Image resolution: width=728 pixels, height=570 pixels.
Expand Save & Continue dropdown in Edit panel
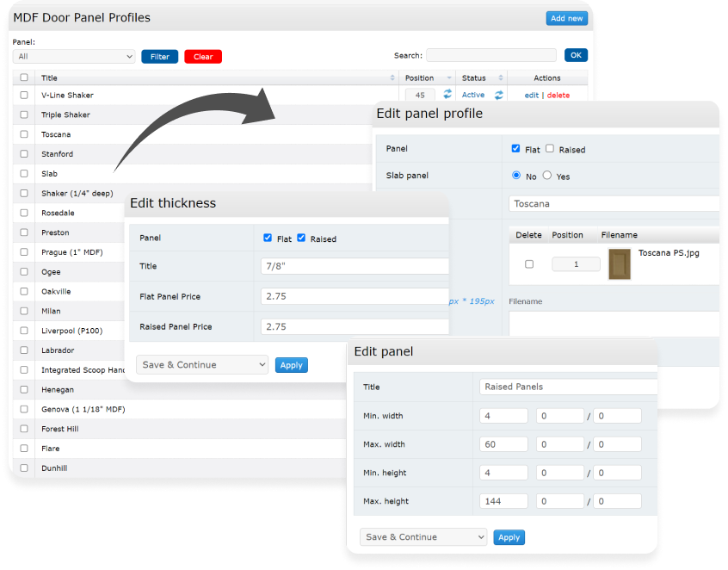tap(423, 537)
